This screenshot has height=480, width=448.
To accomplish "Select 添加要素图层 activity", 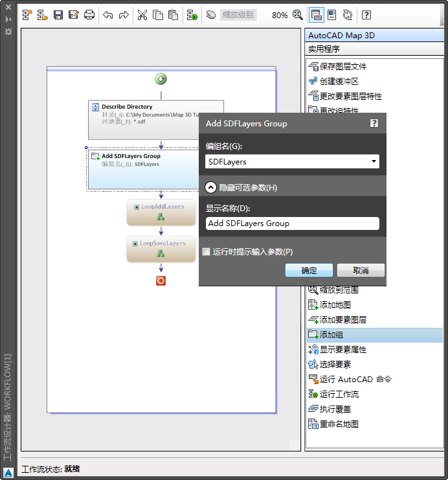I will (337, 319).
